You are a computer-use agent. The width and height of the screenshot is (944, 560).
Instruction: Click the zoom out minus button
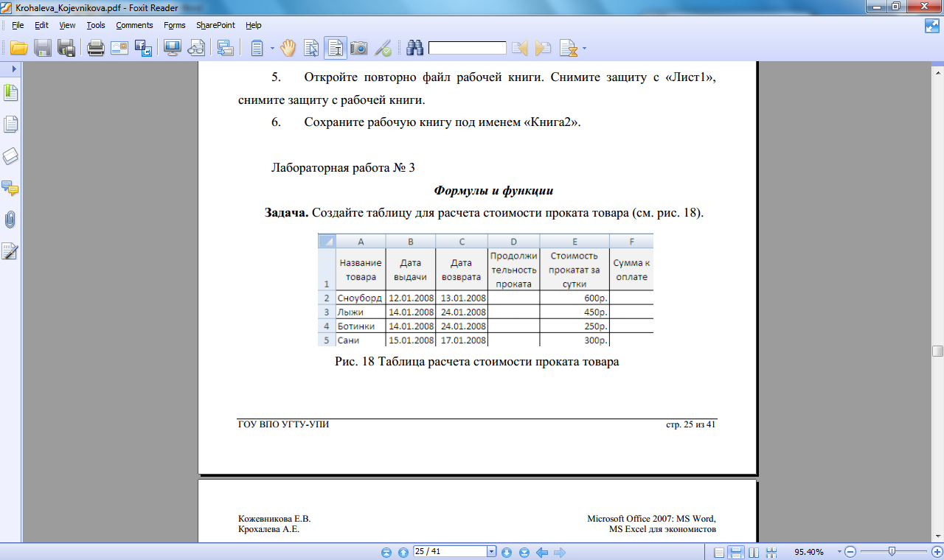[x=850, y=552]
